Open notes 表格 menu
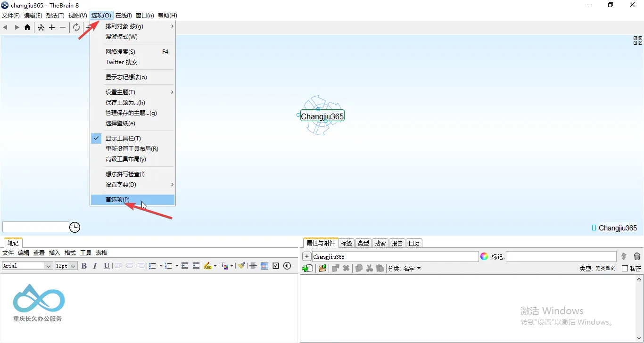 (x=101, y=253)
